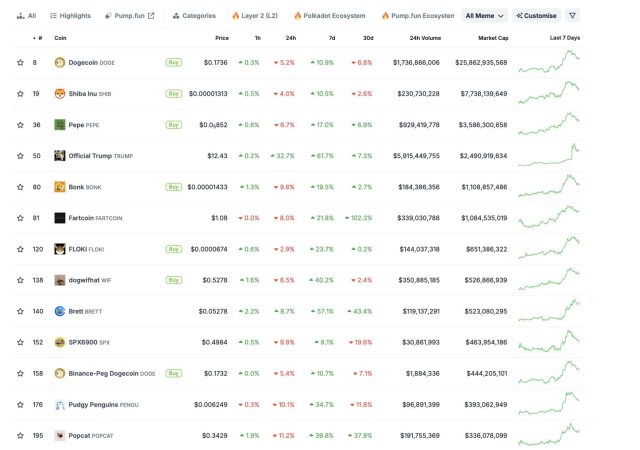Image resolution: width=640 pixels, height=450 pixels.
Task: Click the Fartcoin black logo
Action: click(60, 218)
